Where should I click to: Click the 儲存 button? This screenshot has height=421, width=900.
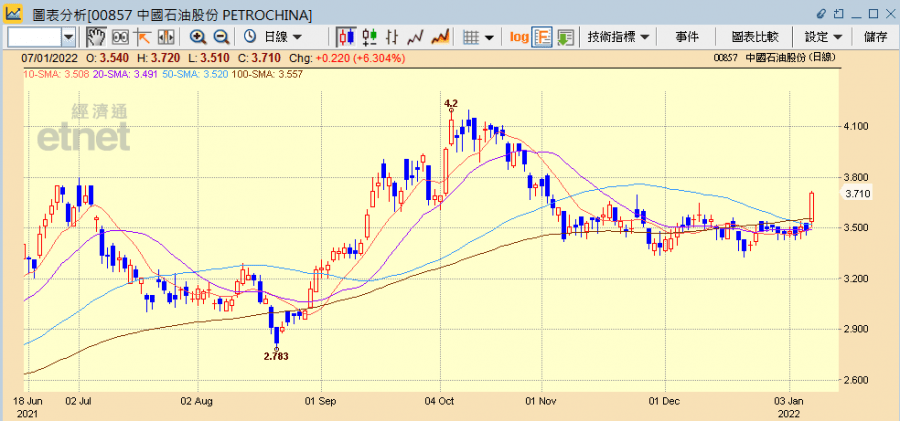pos(875,37)
